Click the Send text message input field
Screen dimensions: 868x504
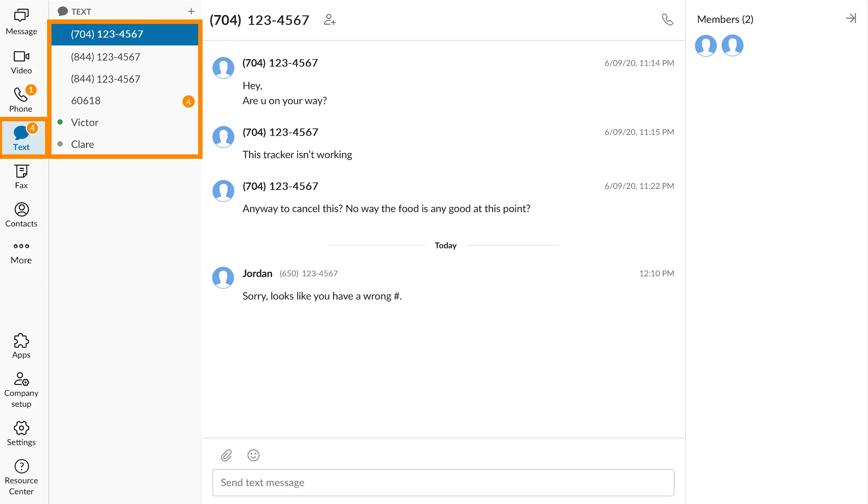(444, 482)
